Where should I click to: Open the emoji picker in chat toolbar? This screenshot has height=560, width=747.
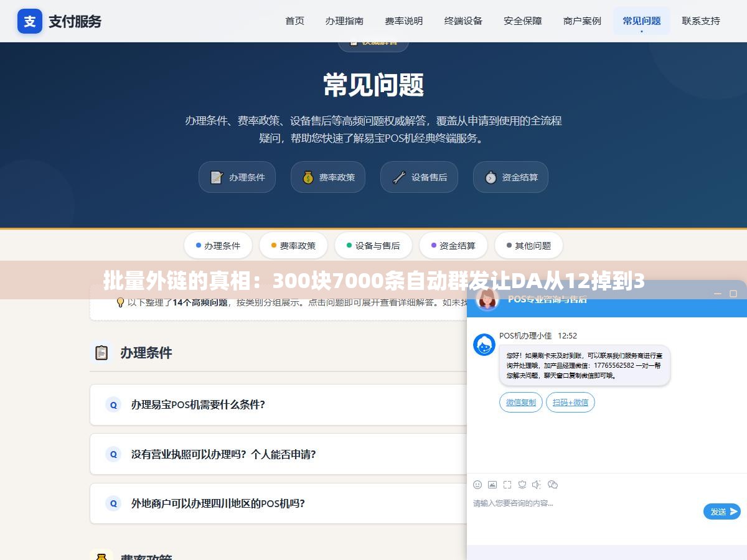(477, 485)
